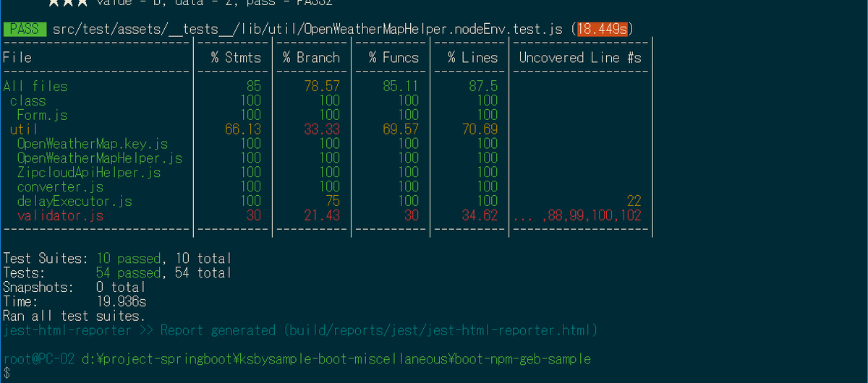The height and width of the screenshot is (383, 868).
Task: Click the 'Ran all test suites.' line
Action: point(75,317)
